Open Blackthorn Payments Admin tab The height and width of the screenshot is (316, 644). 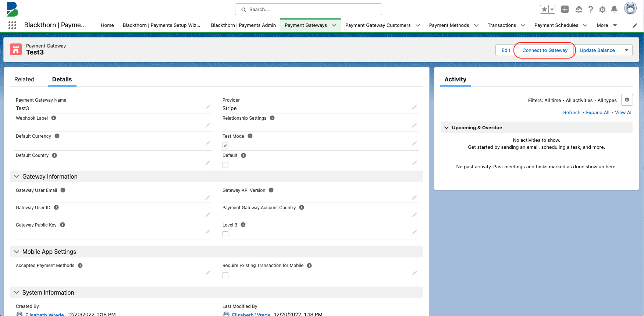coord(243,25)
